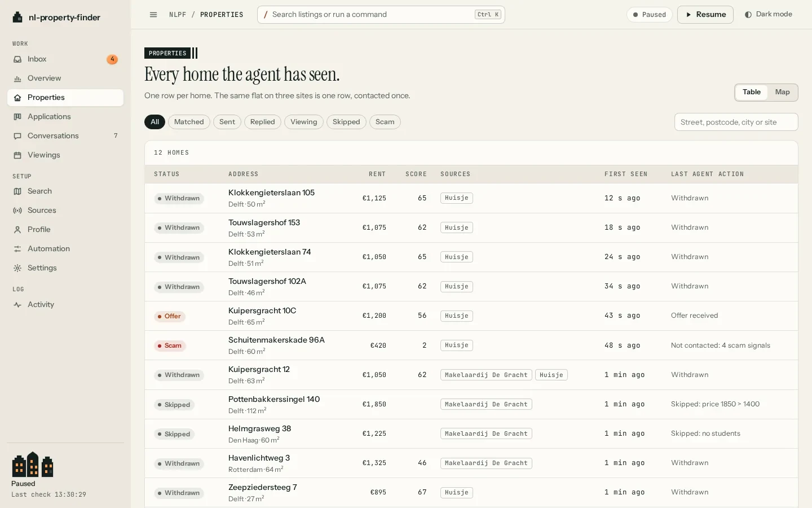Click the Activity pulse icon
This screenshot has height=508, width=812.
pos(17,305)
